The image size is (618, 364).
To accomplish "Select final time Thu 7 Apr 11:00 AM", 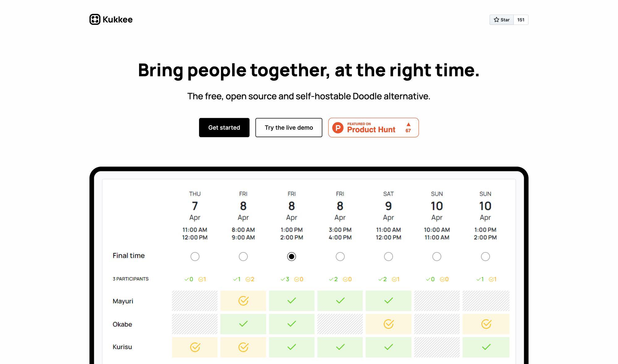I will pos(195,256).
